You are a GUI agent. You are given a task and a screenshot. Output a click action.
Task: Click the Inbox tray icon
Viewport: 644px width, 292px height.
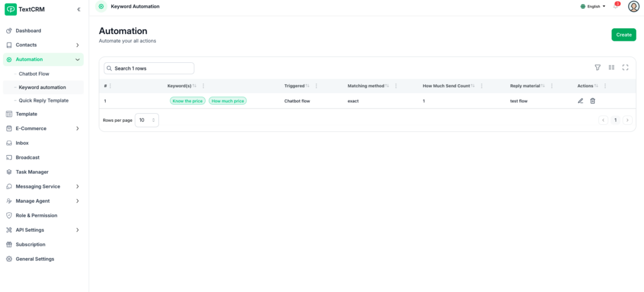coord(9,143)
